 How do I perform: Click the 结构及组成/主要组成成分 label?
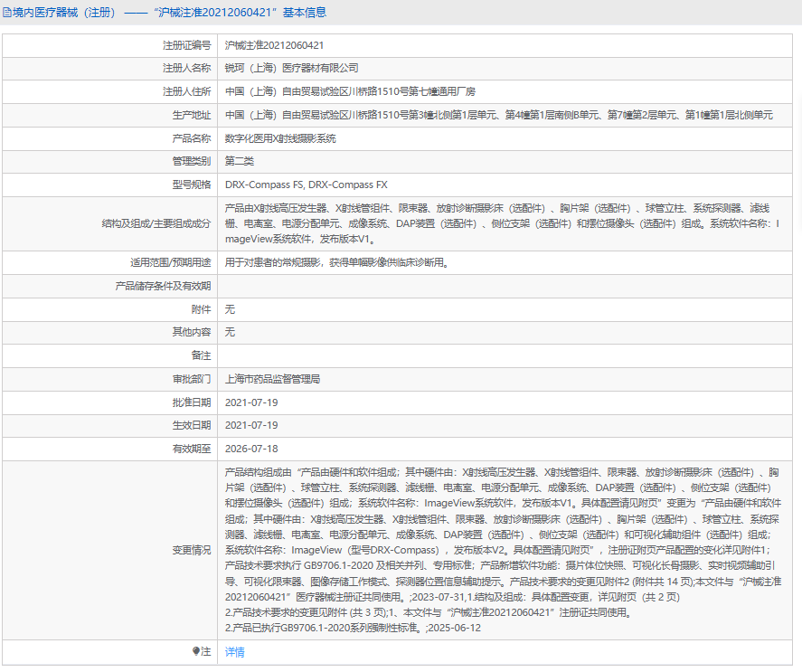pyautogui.click(x=156, y=223)
